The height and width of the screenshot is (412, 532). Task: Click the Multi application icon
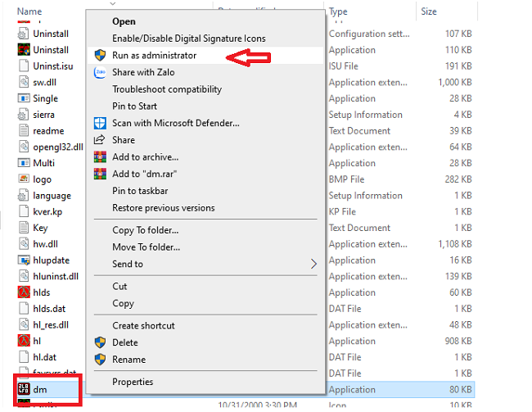[24, 163]
